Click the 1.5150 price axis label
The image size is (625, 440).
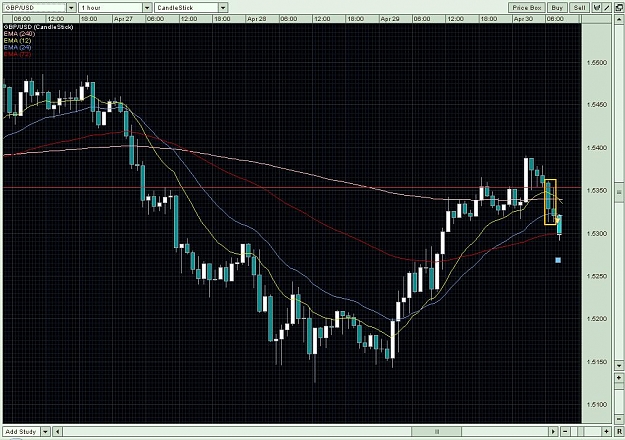597,362
